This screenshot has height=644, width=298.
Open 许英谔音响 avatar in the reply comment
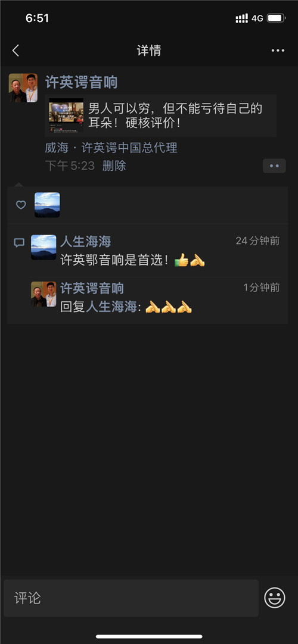[x=44, y=294]
